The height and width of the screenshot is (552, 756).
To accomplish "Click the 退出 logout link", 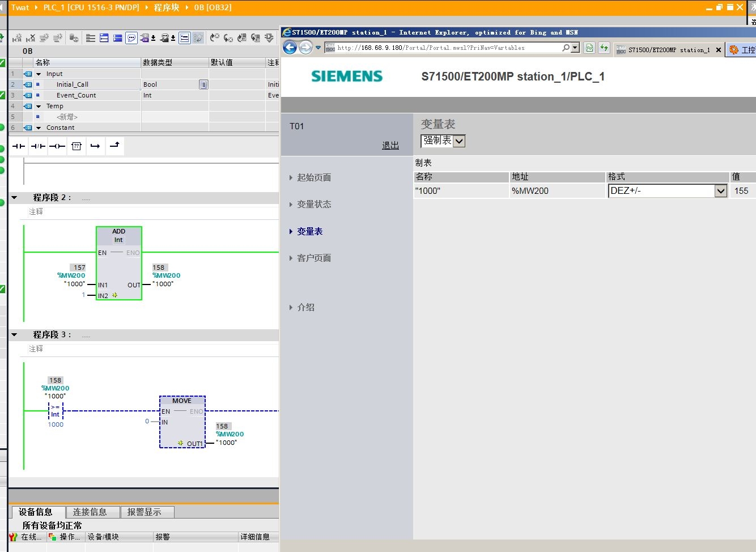I will pos(390,146).
